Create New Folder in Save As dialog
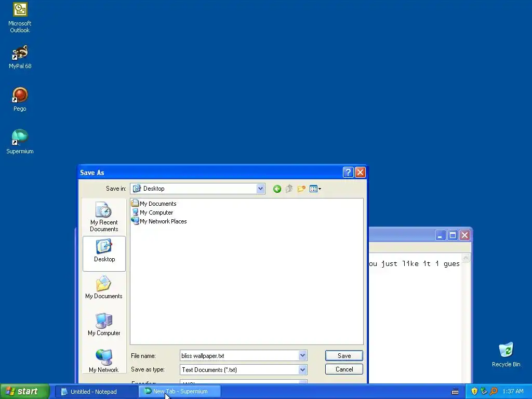Screen dimensions: 532x399 pyautogui.click(x=301, y=189)
